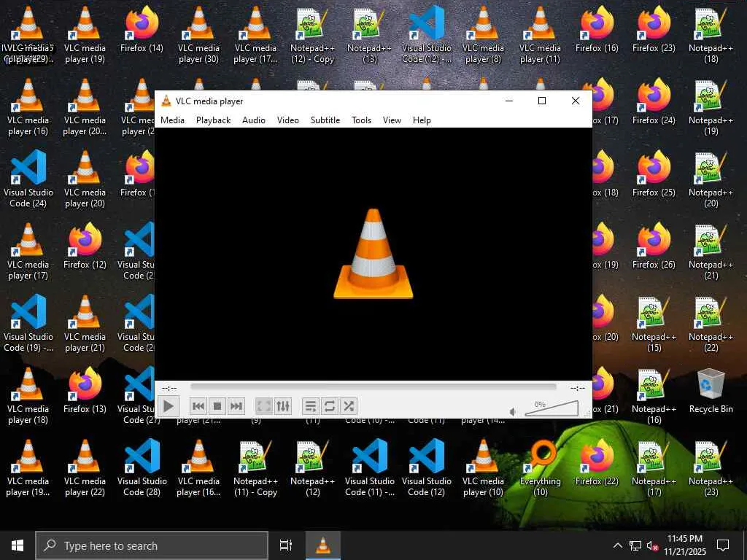747x560 pixels.
Task: Select VLC media player (21) shortcut
Action: click(85, 323)
